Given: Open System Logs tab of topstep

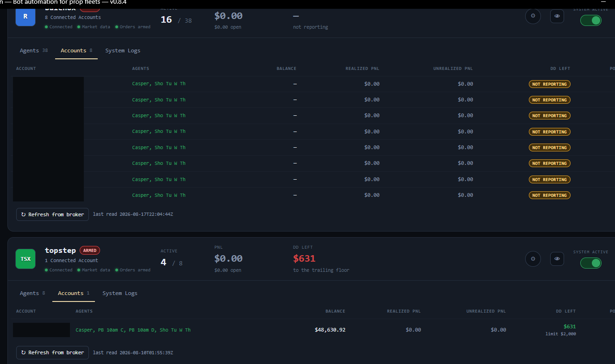Looking at the screenshot, I should (x=120, y=293).
